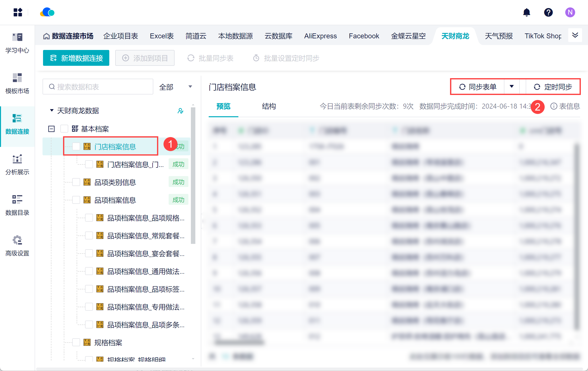Viewport: 588px width, 371px height.
Task: Open the 金蝶云星空 tab
Action: (x=408, y=36)
